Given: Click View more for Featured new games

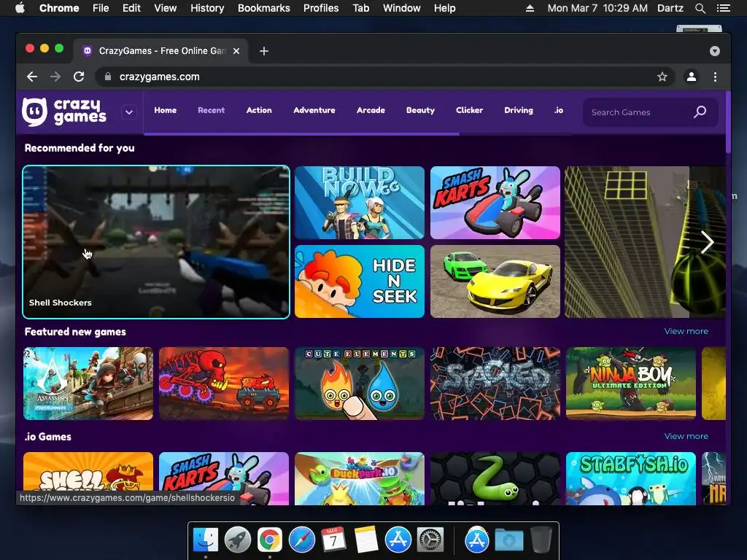Looking at the screenshot, I should pos(686,331).
